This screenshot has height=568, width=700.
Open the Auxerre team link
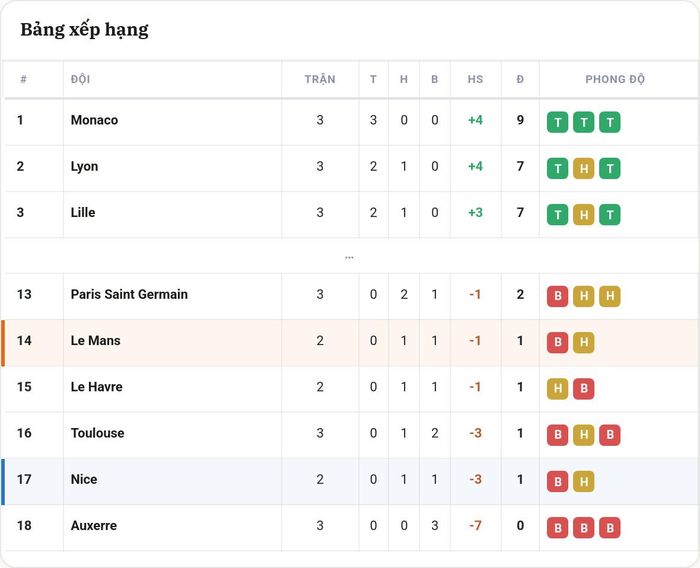pyautogui.click(x=94, y=526)
